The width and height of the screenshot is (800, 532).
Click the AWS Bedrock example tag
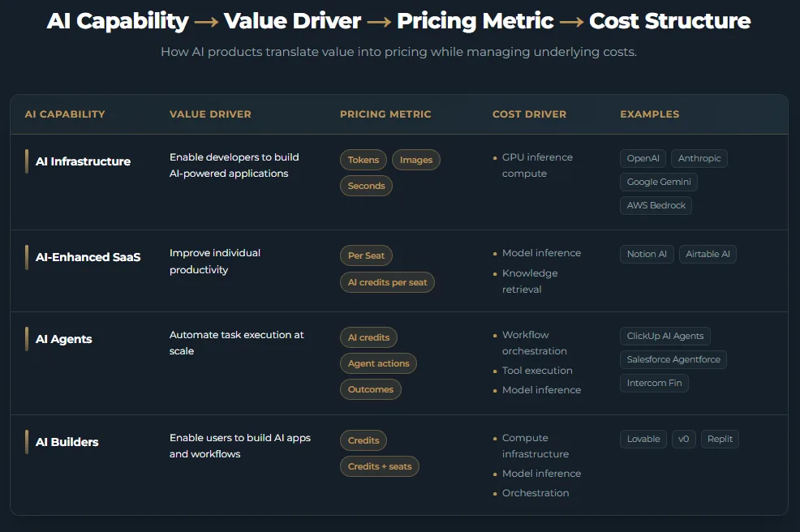656,205
